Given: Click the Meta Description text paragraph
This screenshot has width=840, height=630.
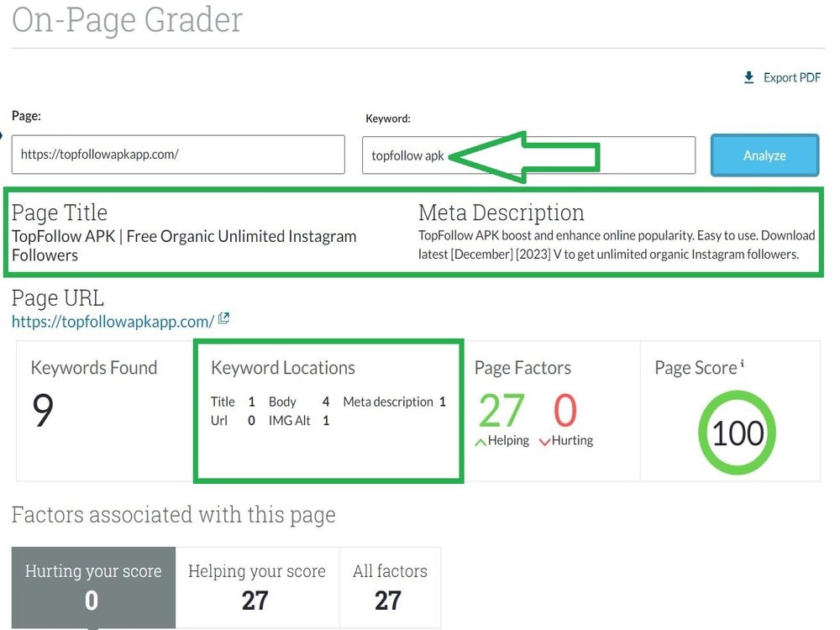Looking at the screenshot, I should click(x=617, y=244).
